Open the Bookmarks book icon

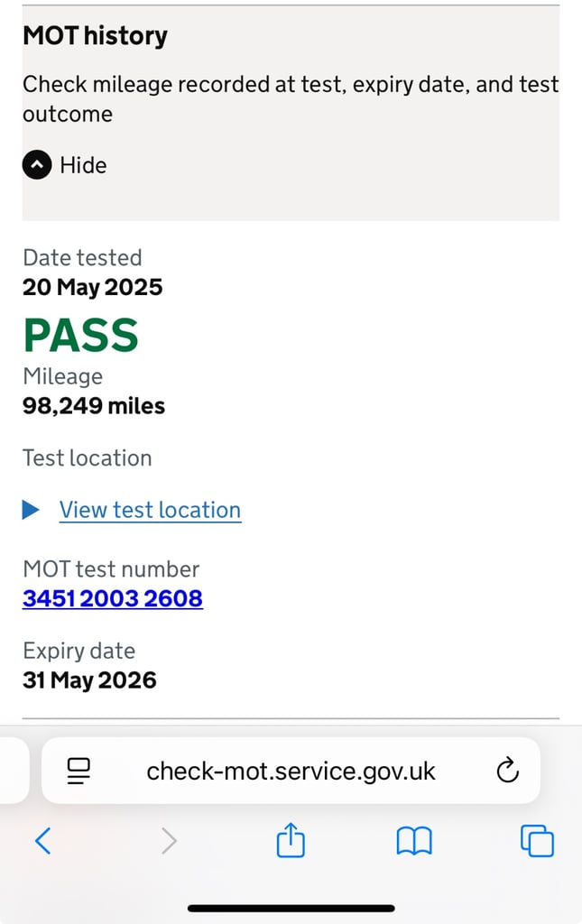click(414, 841)
